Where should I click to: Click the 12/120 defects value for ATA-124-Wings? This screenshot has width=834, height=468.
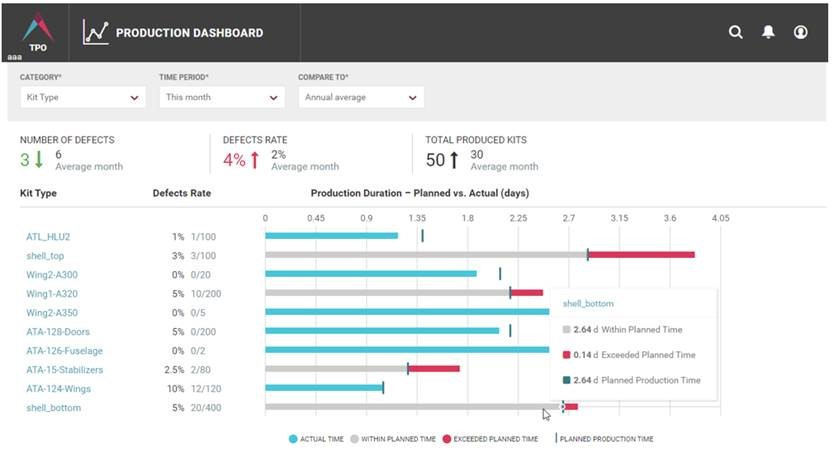(x=206, y=389)
